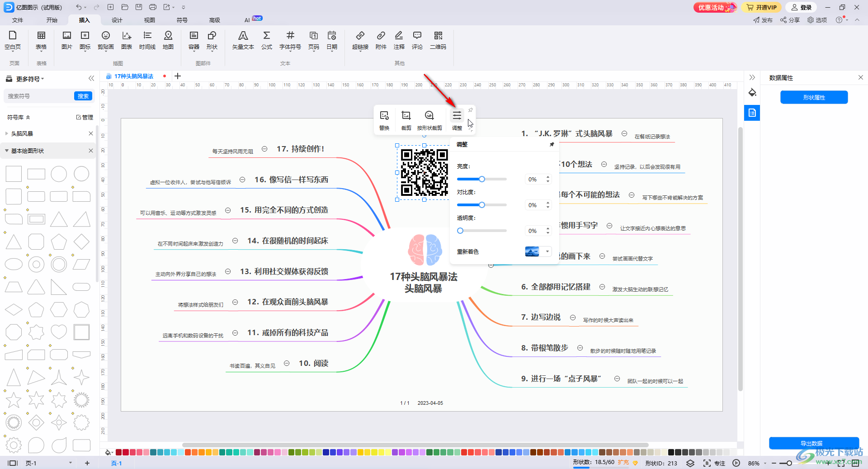
Task: Add an annotation (注释)
Action: coord(399,41)
